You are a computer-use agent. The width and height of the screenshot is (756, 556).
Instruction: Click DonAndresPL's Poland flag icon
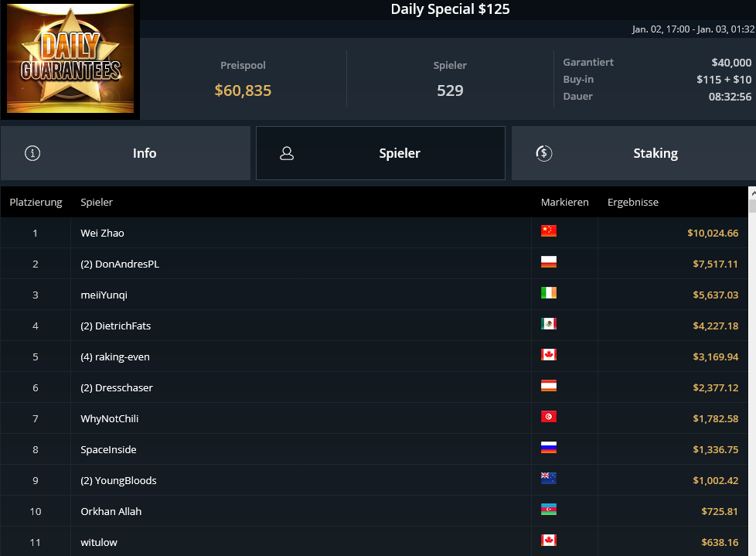(549, 262)
